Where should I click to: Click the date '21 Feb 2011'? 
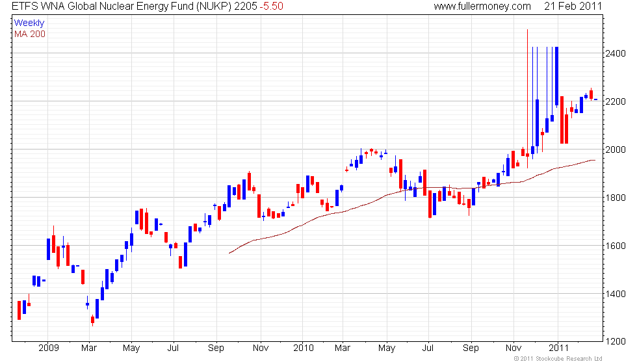tap(573, 6)
